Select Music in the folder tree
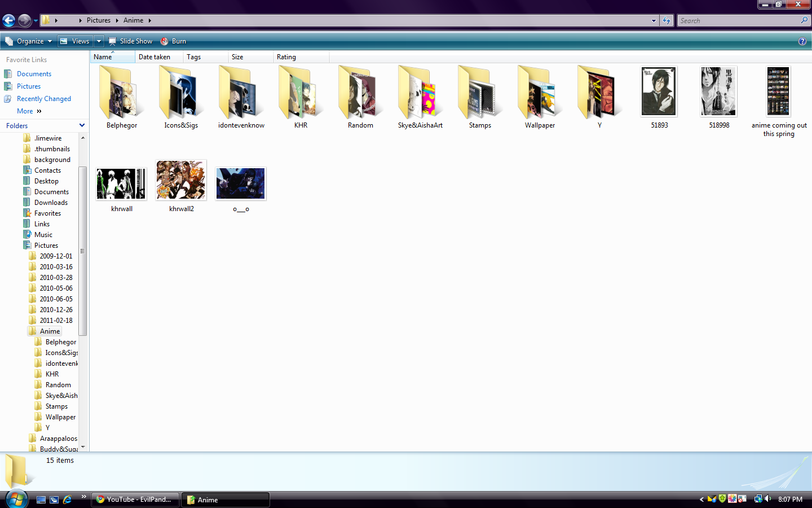 pyautogui.click(x=43, y=235)
